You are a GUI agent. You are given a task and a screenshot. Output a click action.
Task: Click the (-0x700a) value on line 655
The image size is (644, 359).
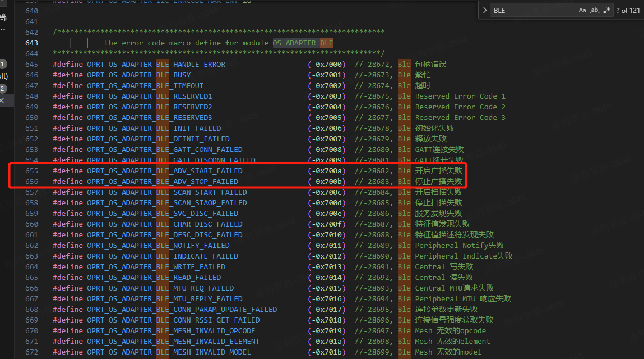pos(326,171)
